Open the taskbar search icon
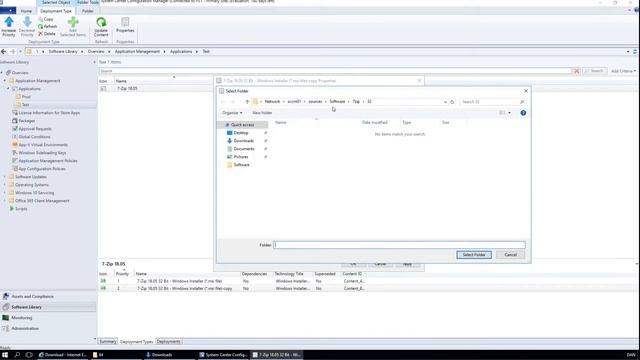This screenshot has width=640, height=360. click(x=17, y=355)
